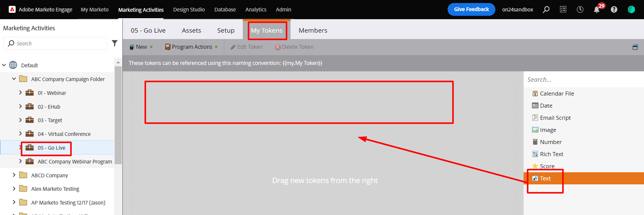This screenshot has height=215, width=644.
Task: Select the Rich Text token type
Action: click(548, 154)
